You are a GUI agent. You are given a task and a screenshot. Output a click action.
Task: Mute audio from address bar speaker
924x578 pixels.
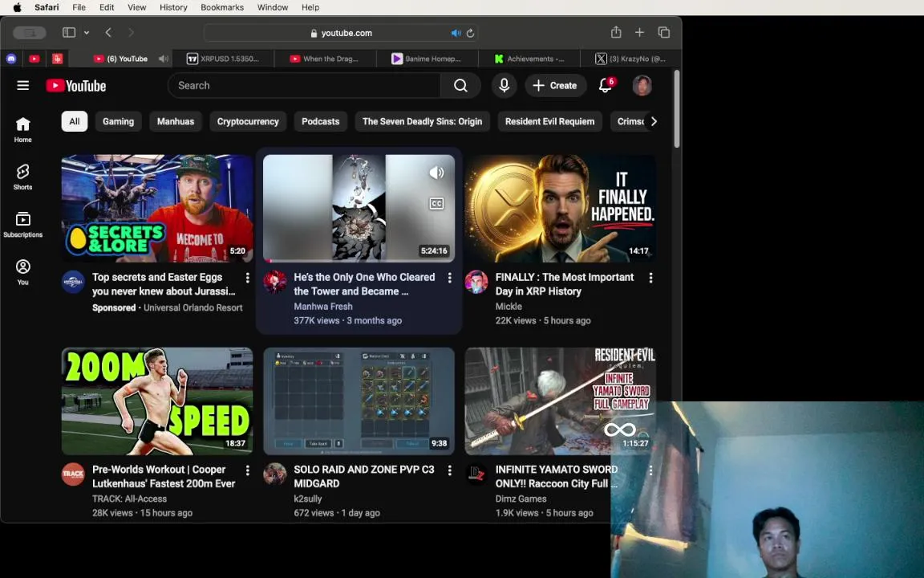click(456, 33)
